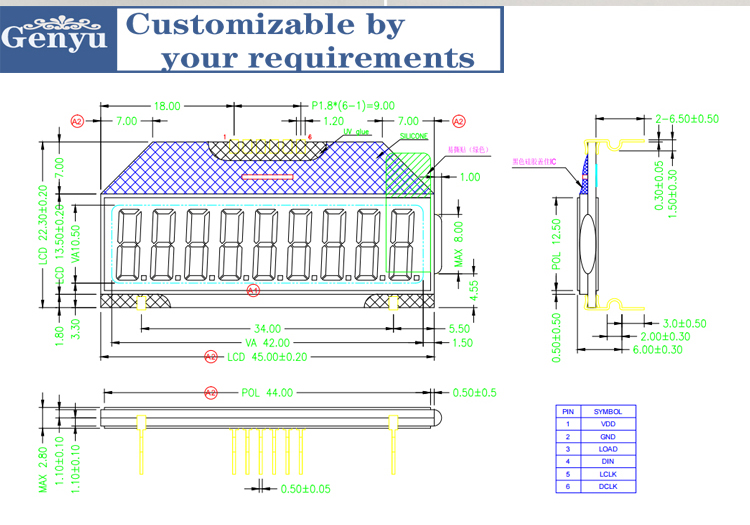The height and width of the screenshot is (525, 750).
Task: Click the green hatched silicone block
Action: pos(410,170)
